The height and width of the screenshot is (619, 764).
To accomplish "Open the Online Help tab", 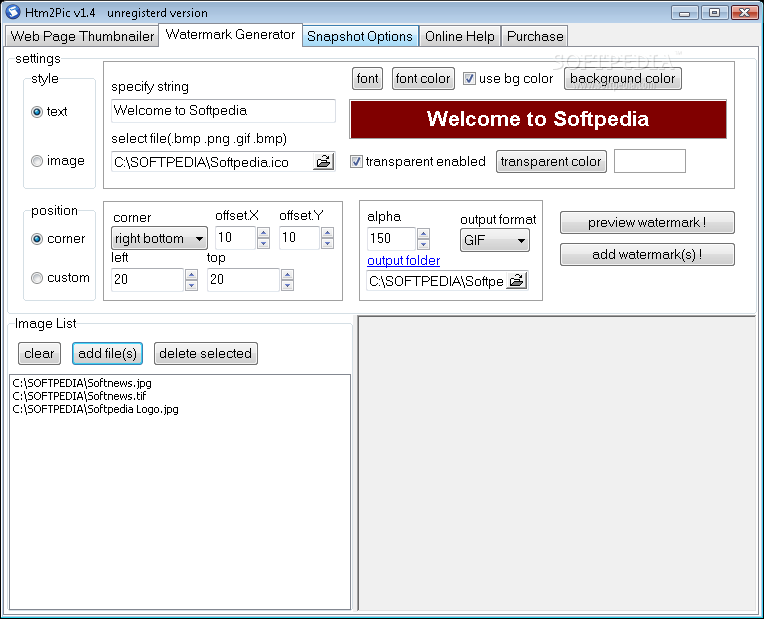I will click(x=459, y=36).
